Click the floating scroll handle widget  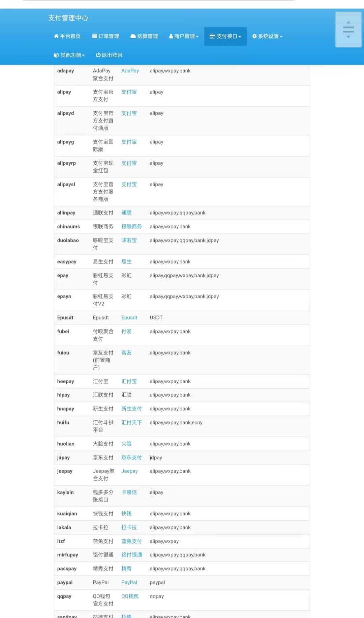point(348,29)
